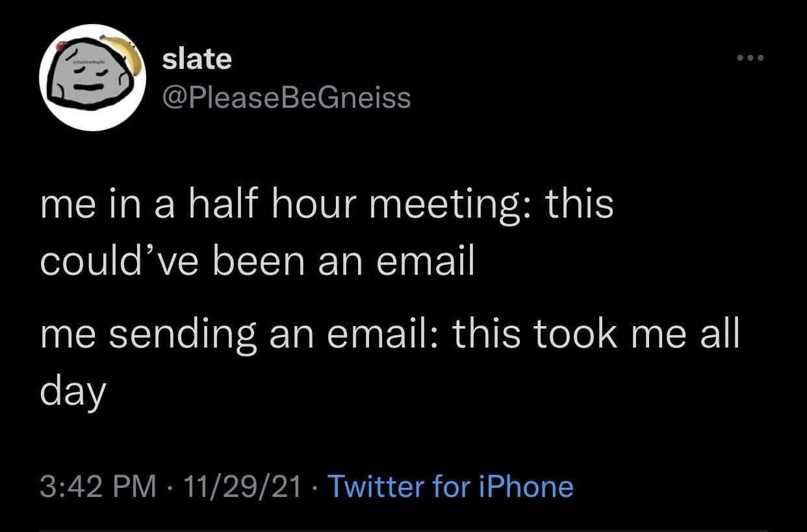Click the phrase 'could've been an email'
Viewport: 807px width, 532px height.
tap(257, 259)
